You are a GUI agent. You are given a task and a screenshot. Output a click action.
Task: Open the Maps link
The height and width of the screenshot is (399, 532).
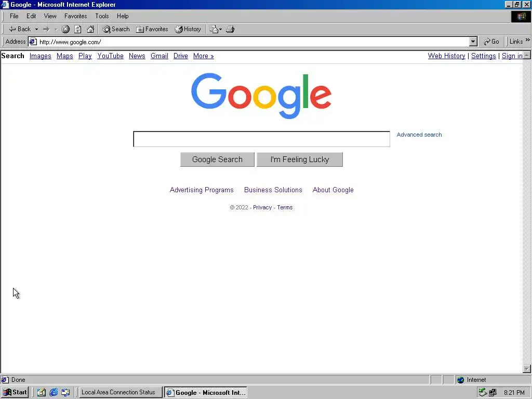(x=65, y=56)
